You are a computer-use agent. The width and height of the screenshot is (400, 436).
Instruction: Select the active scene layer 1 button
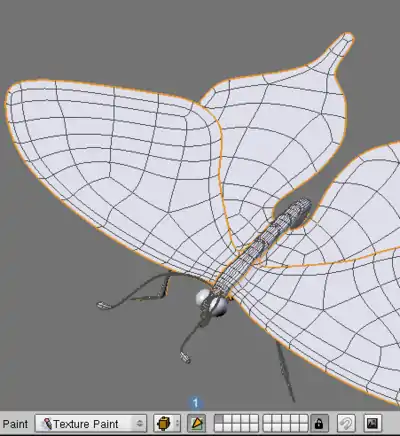pyautogui.click(x=219, y=419)
